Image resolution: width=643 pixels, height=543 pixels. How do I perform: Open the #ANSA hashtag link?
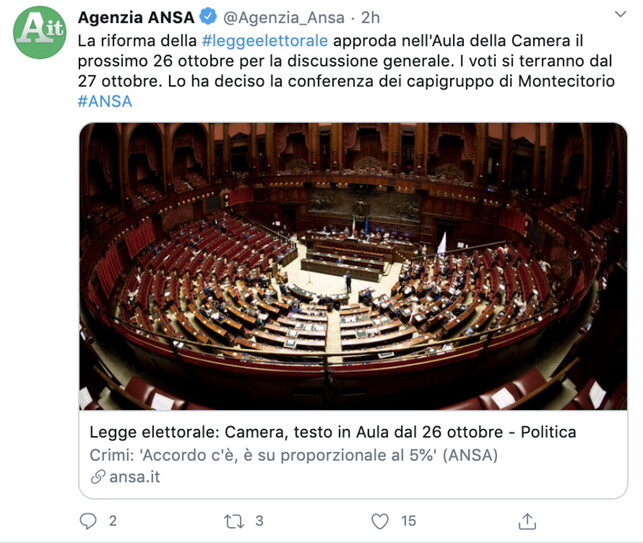pyautogui.click(x=105, y=101)
